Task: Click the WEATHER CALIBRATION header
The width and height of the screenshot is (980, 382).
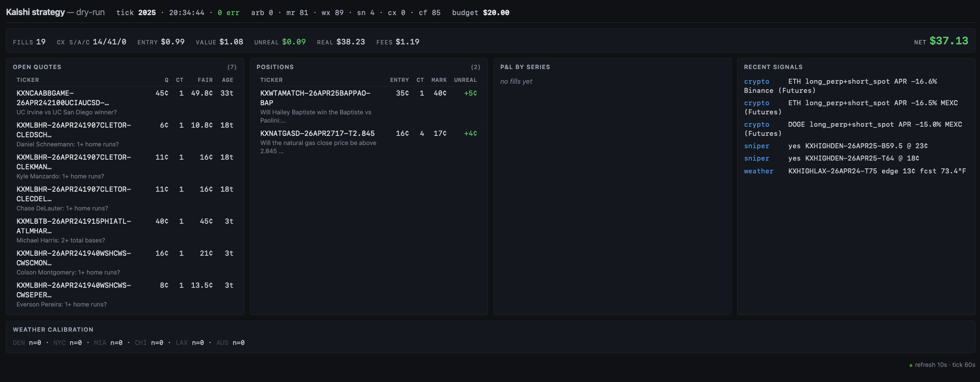Action: (x=53, y=329)
